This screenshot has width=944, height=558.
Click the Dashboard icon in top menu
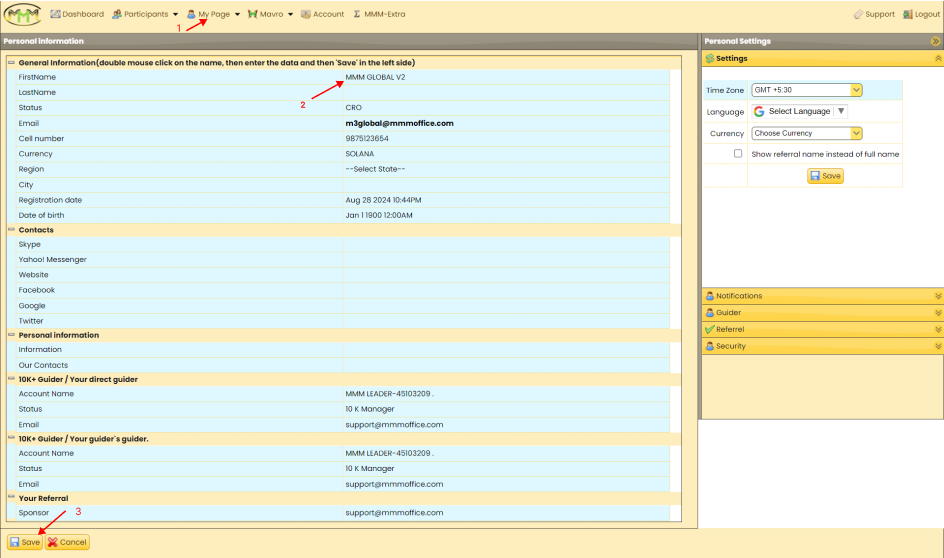pos(55,14)
